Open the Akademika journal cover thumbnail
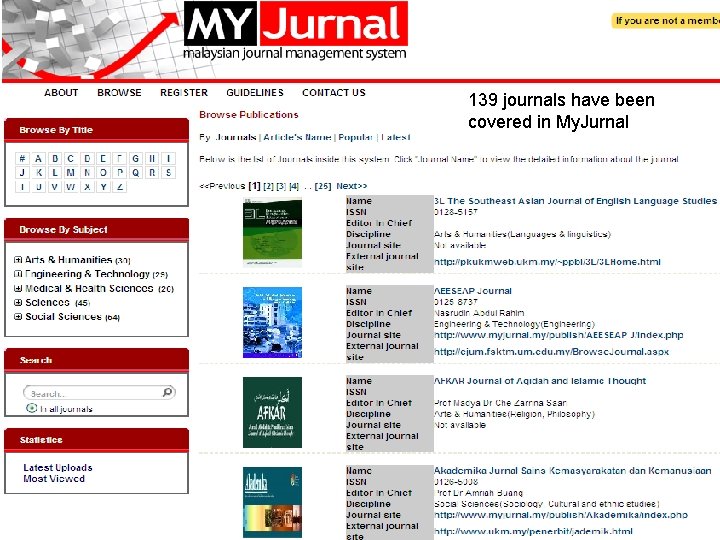 [272, 502]
